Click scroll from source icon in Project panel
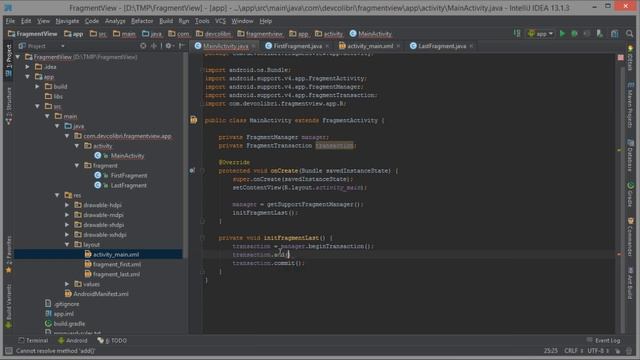Screen dimensions: 640x360 [x=143, y=46]
